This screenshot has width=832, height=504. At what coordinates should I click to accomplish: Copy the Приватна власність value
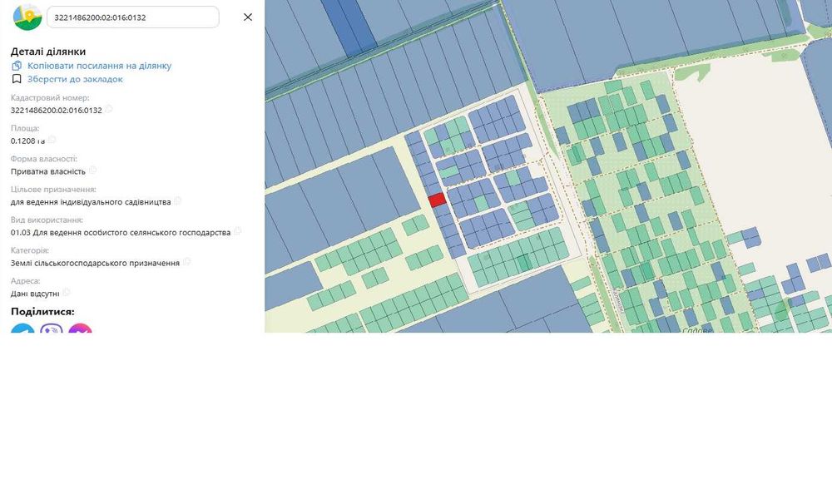[x=92, y=170]
